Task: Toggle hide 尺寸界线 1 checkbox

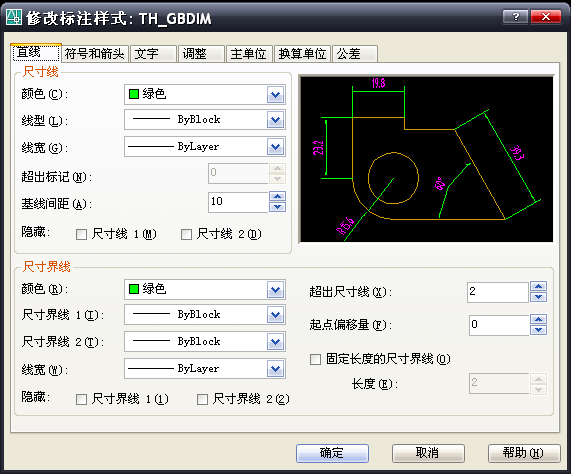Action: [x=81, y=399]
